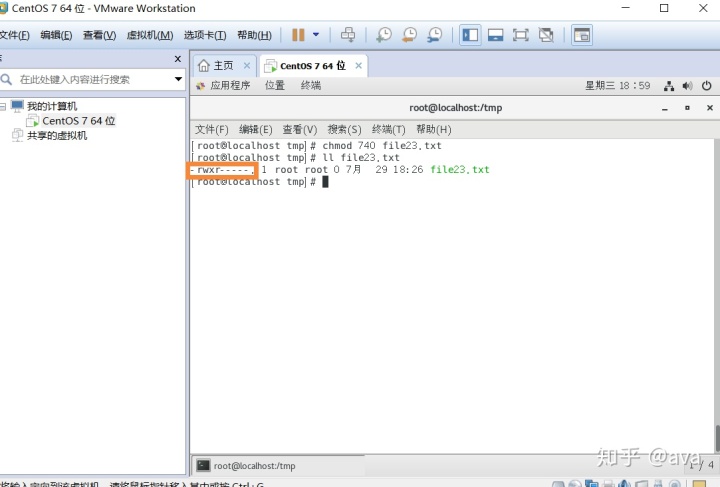Click the terminal cursor at the prompt
The width and height of the screenshot is (720, 487).
click(325, 182)
